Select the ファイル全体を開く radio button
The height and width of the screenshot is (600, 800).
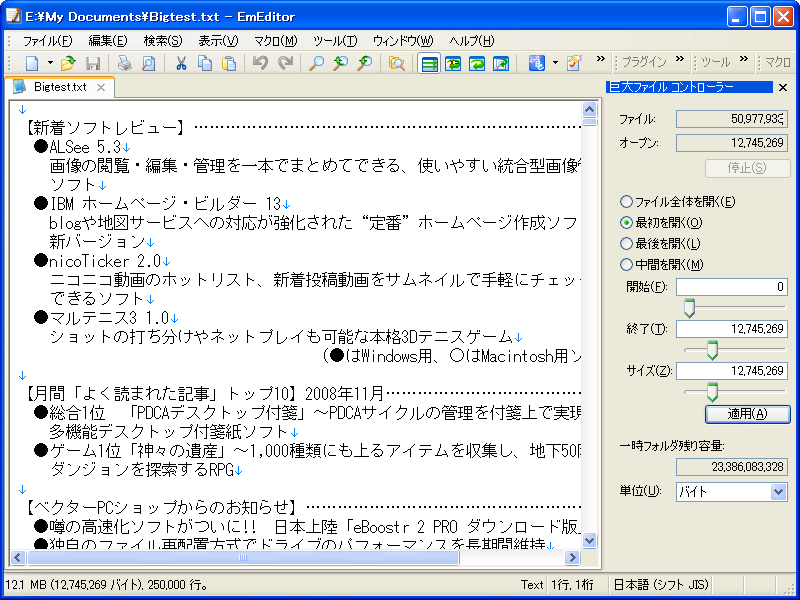tap(626, 202)
